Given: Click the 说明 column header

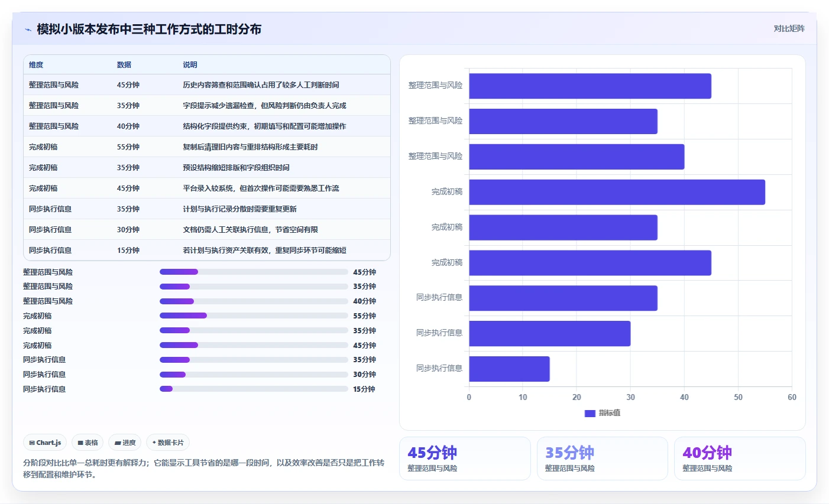Looking at the screenshot, I should click(190, 65).
